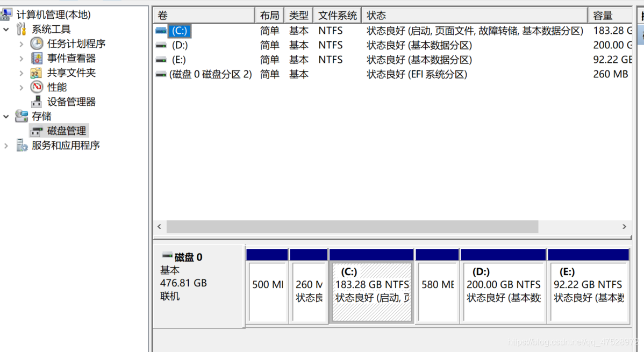Collapse the 存储 tree node
The image size is (644, 352).
[6, 117]
